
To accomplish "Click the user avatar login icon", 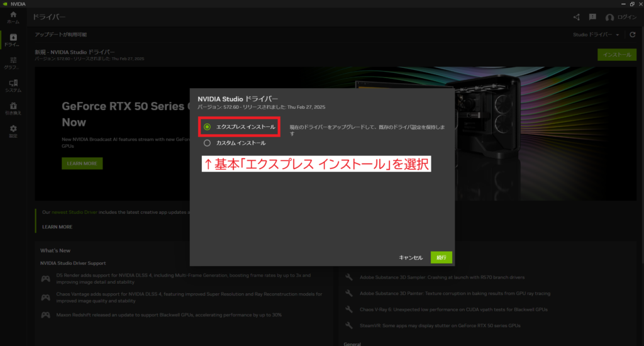I will pyautogui.click(x=609, y=17).
